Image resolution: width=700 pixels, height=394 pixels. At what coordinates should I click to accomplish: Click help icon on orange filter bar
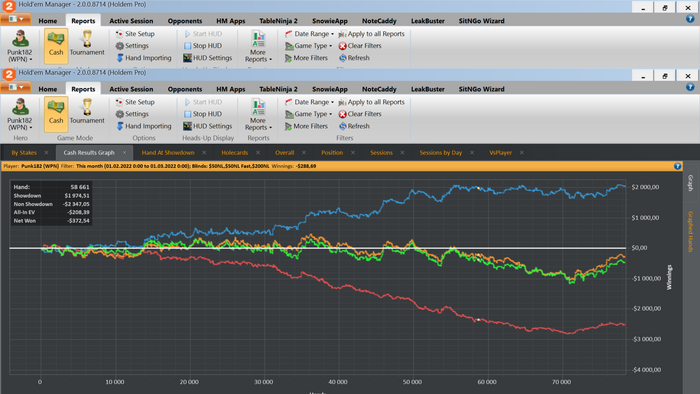[x=678, y=166]
